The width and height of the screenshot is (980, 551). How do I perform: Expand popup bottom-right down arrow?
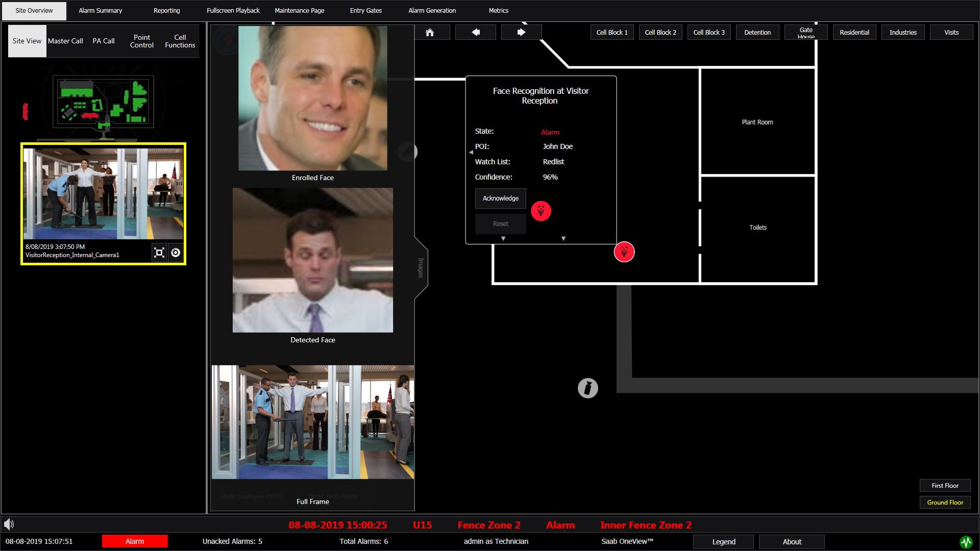pos(563,239)
